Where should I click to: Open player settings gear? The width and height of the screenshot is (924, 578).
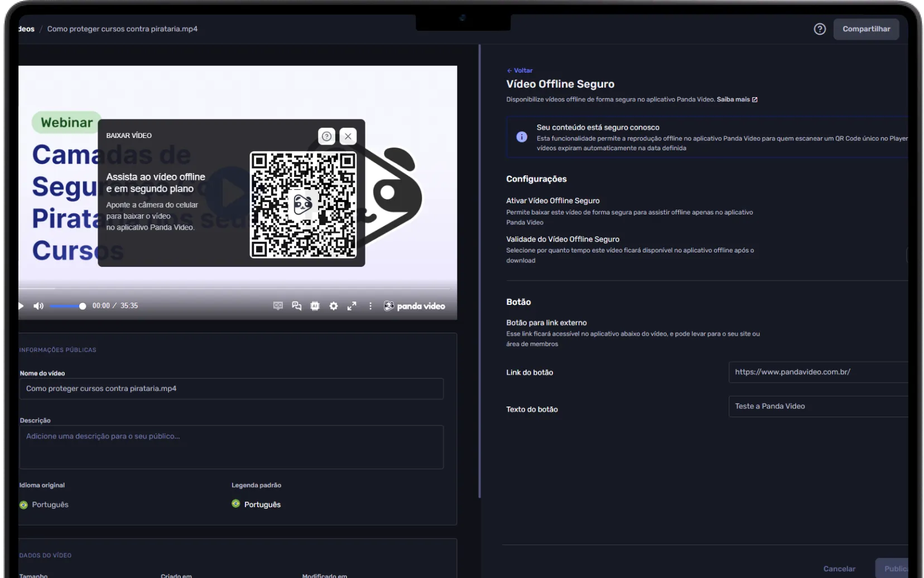[334, 306]
